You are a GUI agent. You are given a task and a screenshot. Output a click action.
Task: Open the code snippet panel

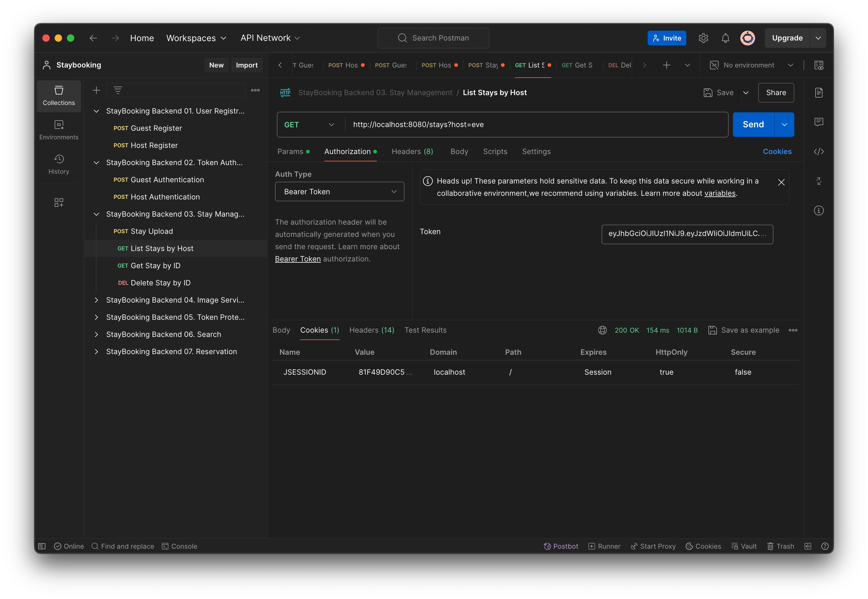(819, 152)
